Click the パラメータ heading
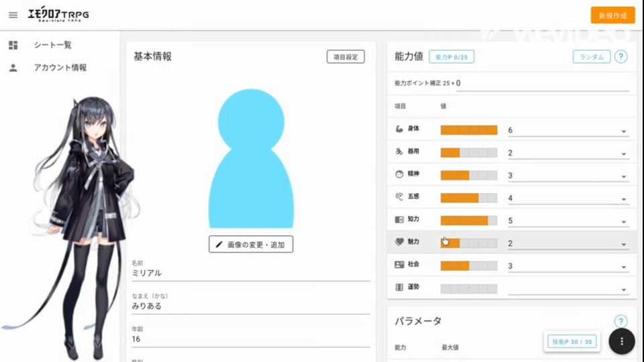 pyautogui.click(x=418, y=321)
